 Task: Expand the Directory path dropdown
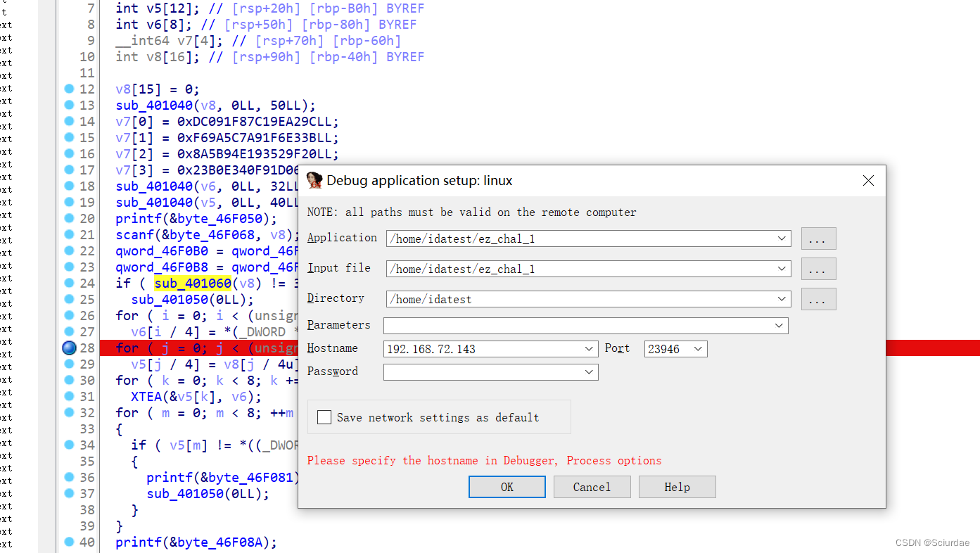pos(782,299)
